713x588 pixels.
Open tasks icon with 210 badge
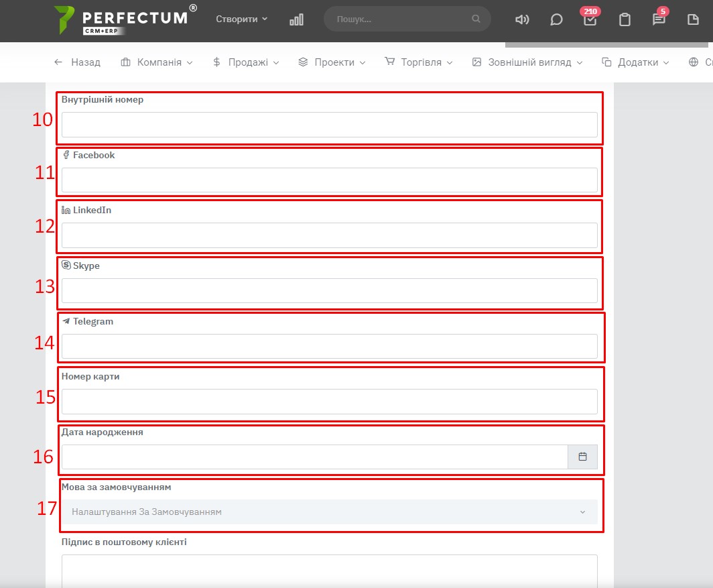[590, 19]
